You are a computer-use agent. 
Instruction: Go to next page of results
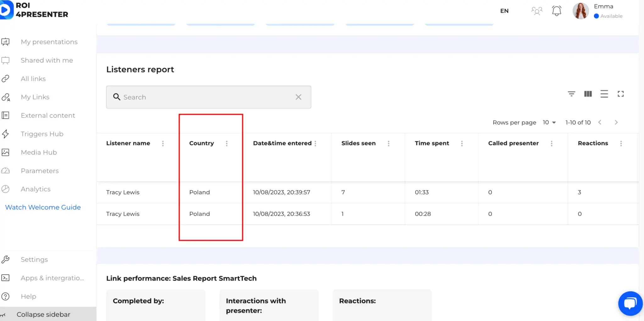[x=616, y=122]
